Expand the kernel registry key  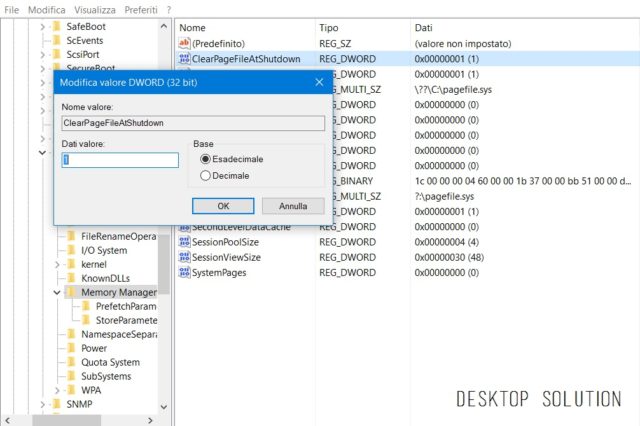[x=56, y=264]
